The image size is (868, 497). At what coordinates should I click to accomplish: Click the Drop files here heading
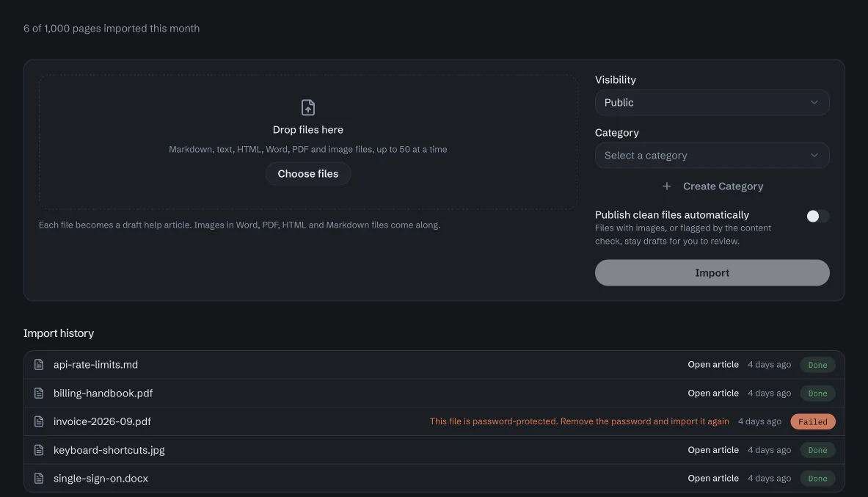[307, 130]
